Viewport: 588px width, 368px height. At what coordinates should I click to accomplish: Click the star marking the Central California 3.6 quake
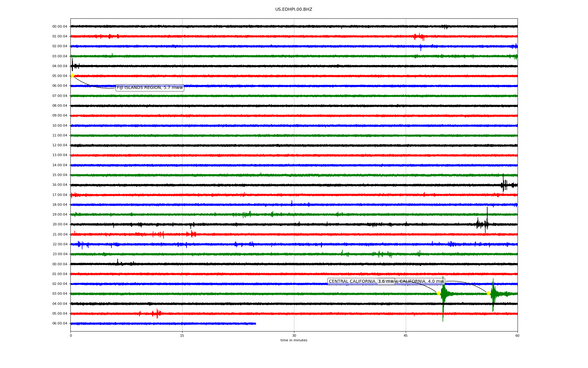tap(438, 293)
